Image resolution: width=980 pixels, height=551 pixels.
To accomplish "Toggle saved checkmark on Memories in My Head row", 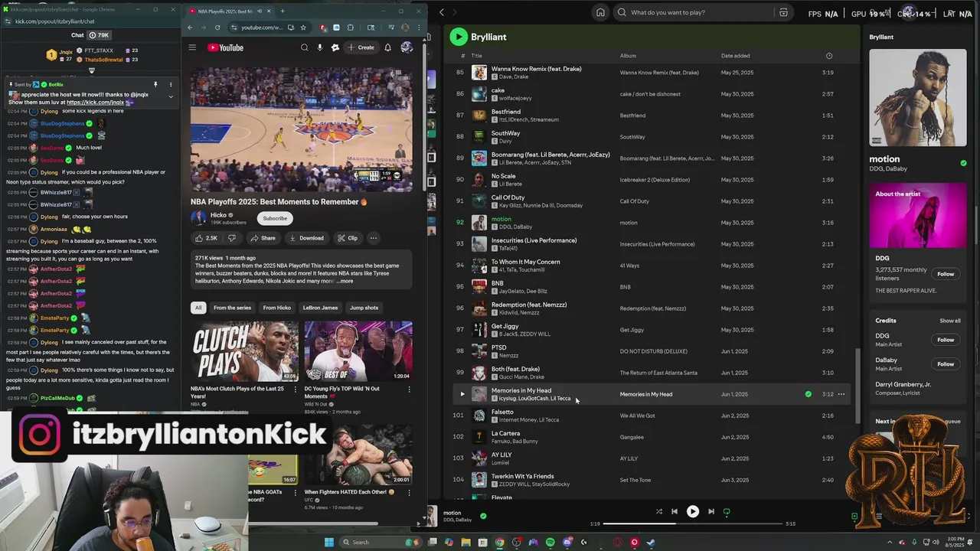I will [x=808, y=394].
